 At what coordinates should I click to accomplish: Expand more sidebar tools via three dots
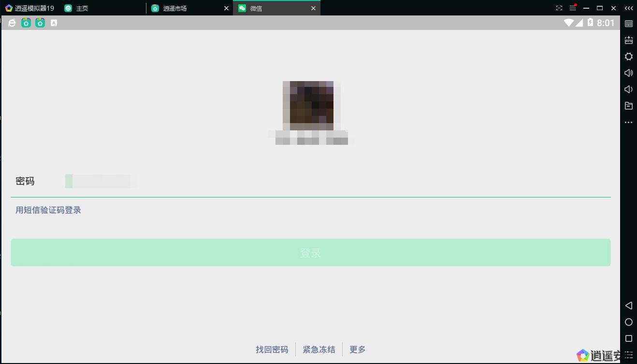[628, 123]
